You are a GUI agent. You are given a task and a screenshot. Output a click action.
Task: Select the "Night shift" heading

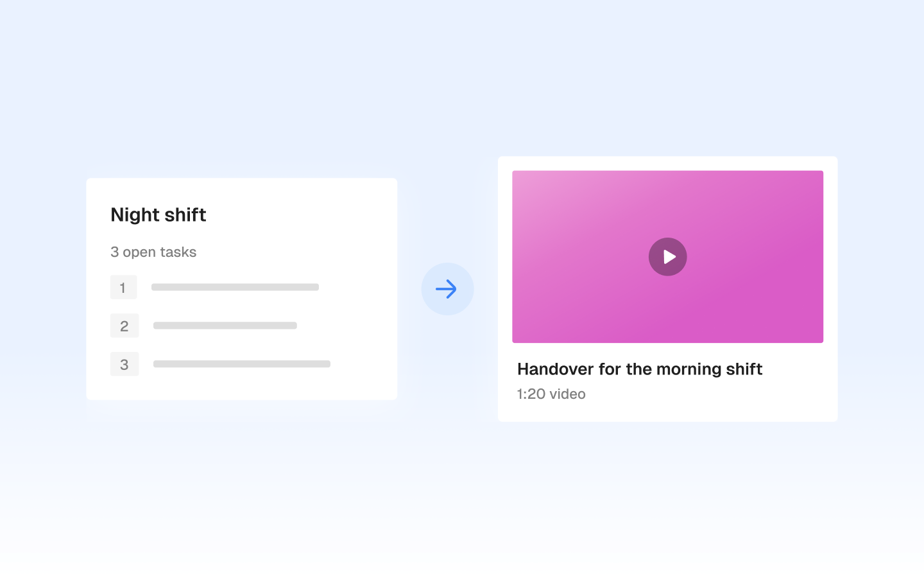(x=158, y=215)
